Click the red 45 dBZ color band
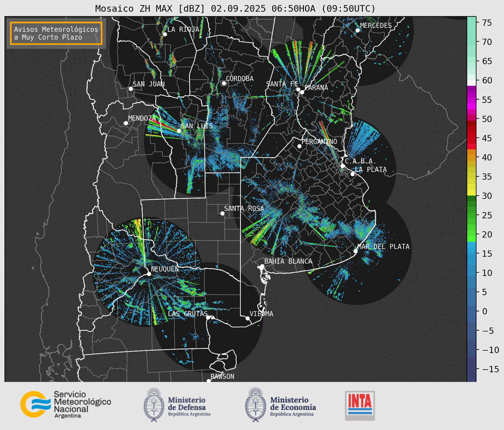This screenshot has height=430, width=504. 471,141
